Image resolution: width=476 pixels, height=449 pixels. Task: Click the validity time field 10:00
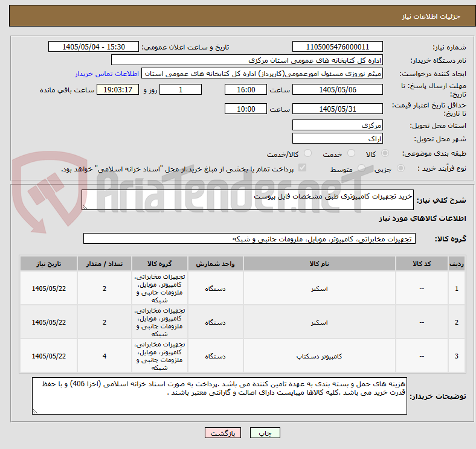[246, 109]
